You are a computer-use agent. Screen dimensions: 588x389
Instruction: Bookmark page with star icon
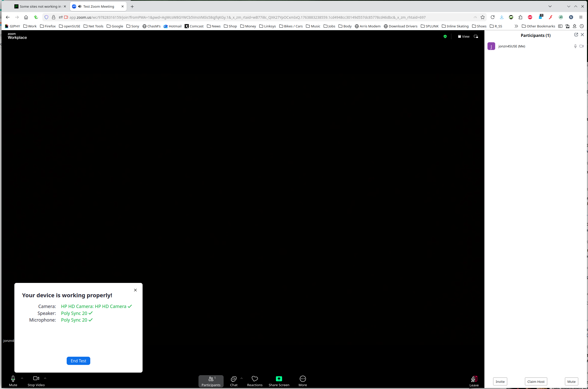(483, 17)
